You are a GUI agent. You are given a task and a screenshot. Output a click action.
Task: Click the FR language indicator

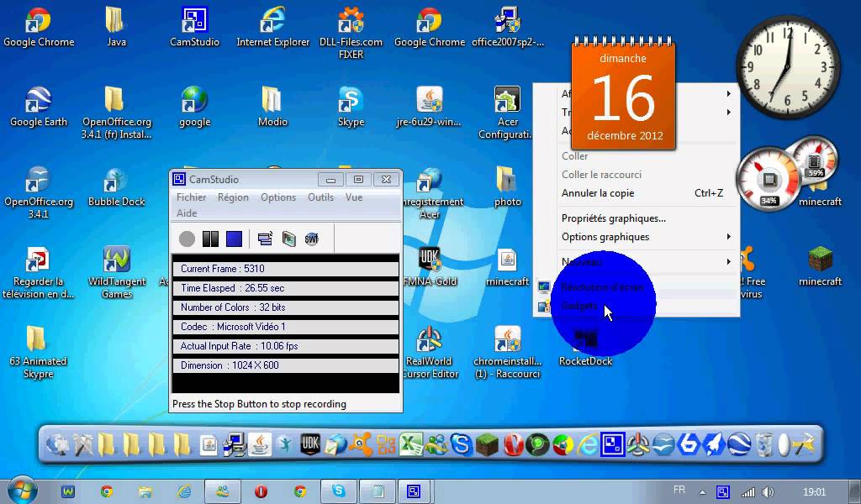pyautogui.click(x=679, y=490)
